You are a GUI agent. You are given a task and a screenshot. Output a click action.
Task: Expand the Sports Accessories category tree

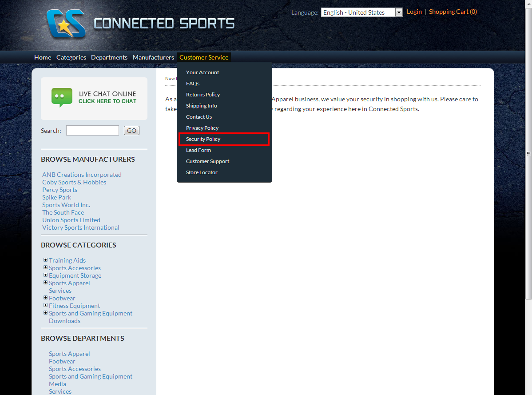[45, 267]
